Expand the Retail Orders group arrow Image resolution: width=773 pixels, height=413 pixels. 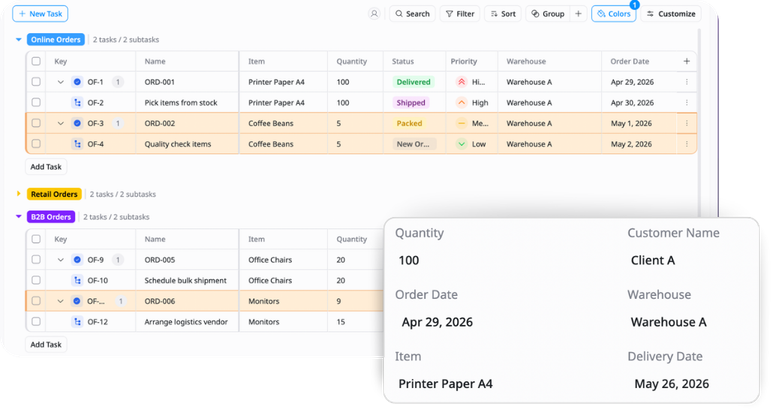(x=19, y=194)
